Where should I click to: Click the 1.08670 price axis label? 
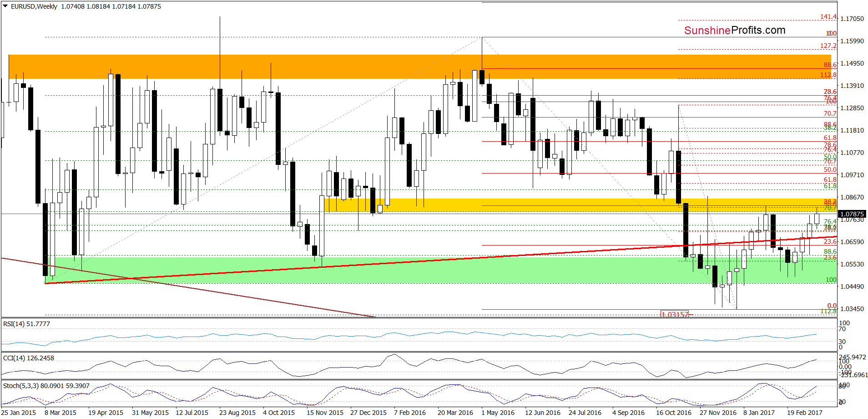[x=852, y=197]
